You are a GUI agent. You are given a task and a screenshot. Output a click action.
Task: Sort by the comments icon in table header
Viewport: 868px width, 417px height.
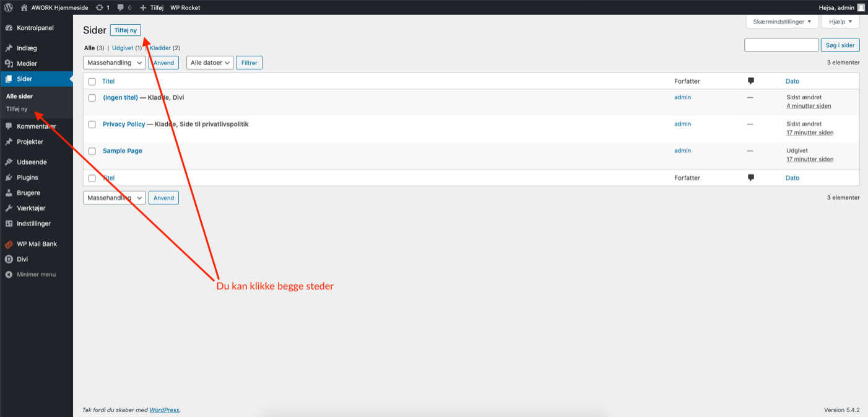pos(750,81)
